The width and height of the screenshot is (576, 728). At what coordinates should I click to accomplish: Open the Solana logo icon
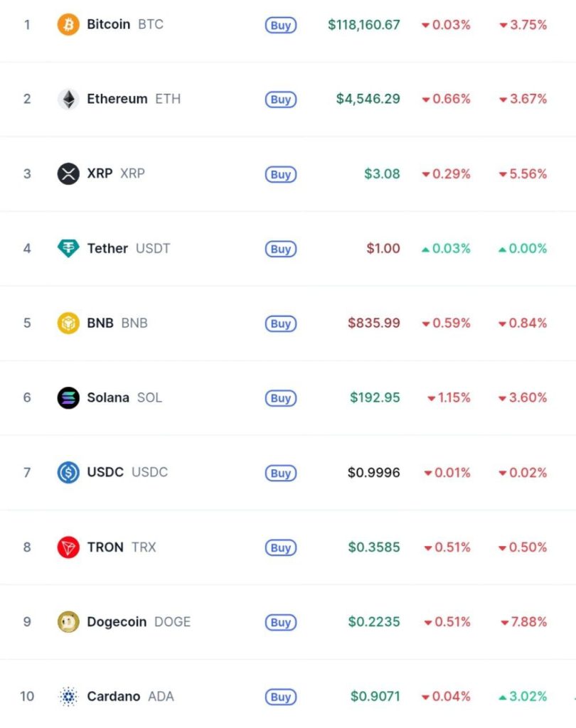pyautogui.click(x=68, y=397)
